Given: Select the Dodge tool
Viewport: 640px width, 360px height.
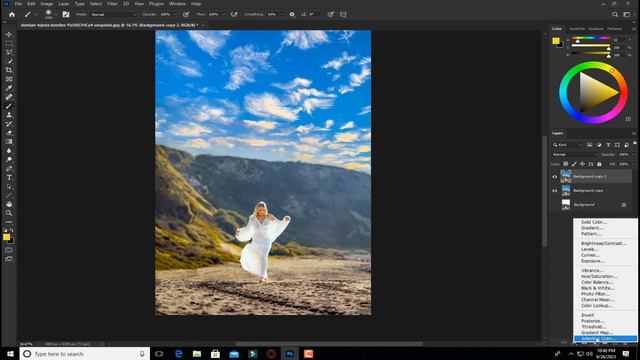Looking at the screenshot, I should tap(9, 160).
